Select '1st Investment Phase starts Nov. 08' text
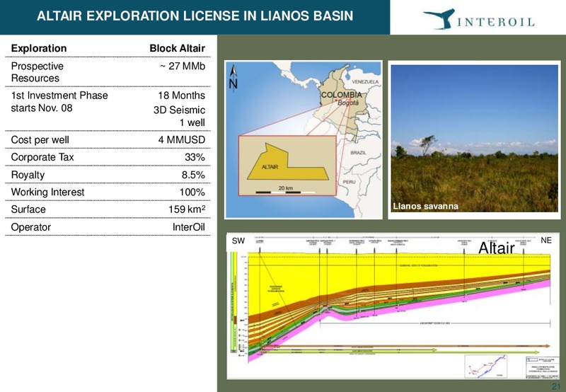 (59, 101)
